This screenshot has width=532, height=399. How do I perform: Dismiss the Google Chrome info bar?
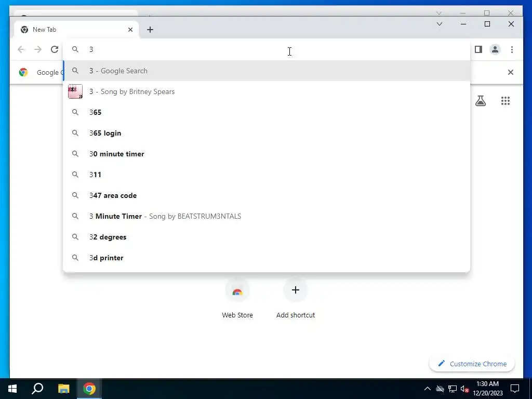pos(510,72)
